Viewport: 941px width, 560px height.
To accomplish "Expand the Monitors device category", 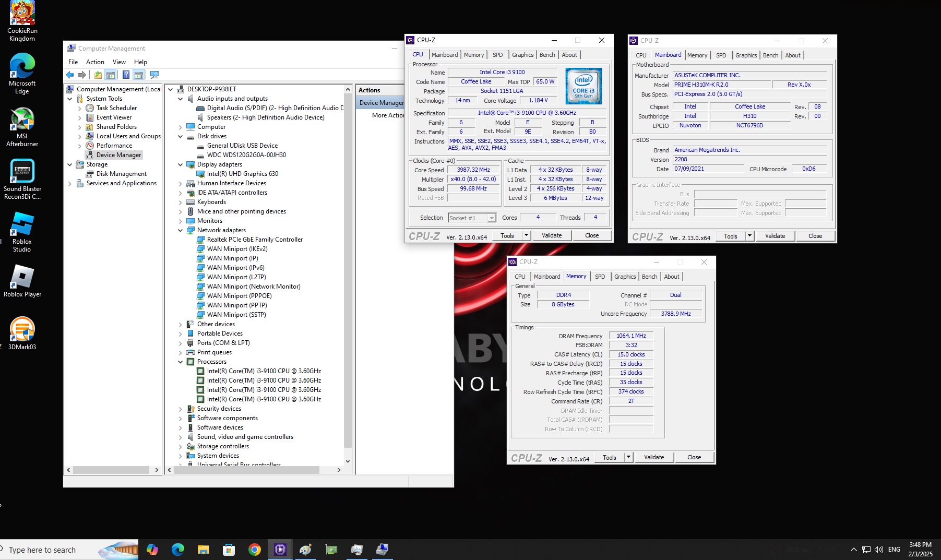I will [x=181, y=221].
